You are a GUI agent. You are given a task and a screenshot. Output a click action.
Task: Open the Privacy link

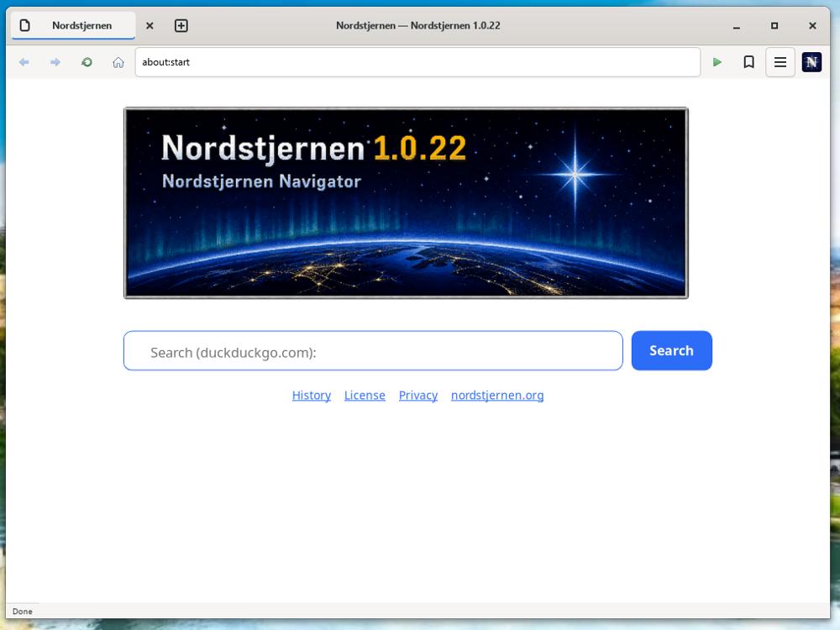pyautogui.click(x=418, y=396)
